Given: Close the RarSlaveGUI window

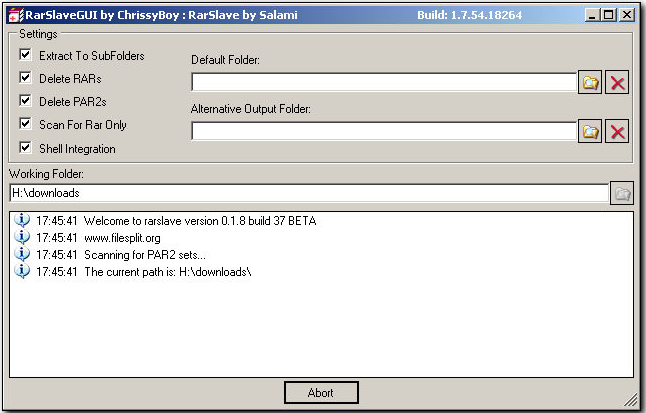Looking at the screenshot, I should point(627,15).
